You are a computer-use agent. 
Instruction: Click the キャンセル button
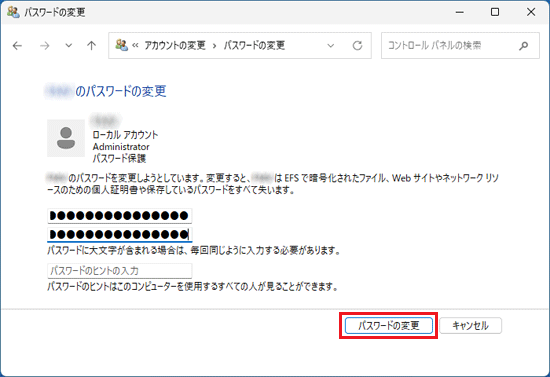click(470, 326)
